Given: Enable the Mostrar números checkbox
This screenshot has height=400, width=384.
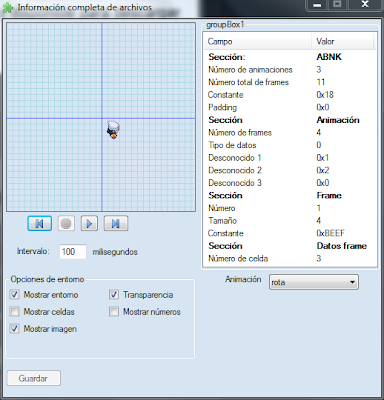Looking at the screenshot, I should [114, 312].
